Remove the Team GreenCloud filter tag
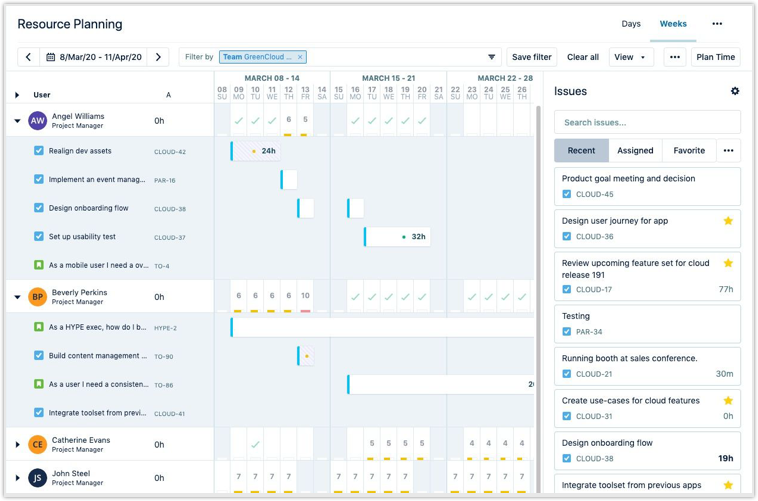The height and width of the screenshot is (501, 758). click(x=300, y=58)
